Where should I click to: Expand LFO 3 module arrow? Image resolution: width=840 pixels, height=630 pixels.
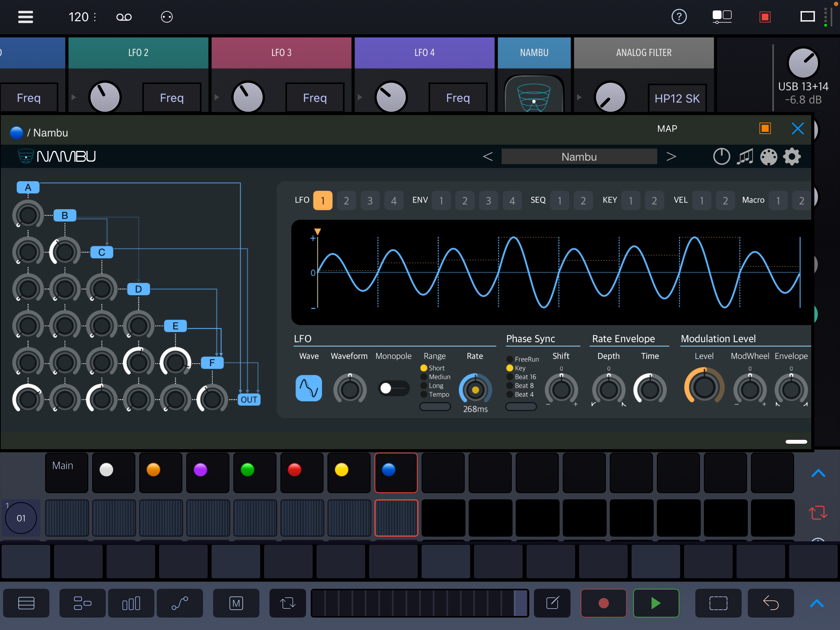217,97
